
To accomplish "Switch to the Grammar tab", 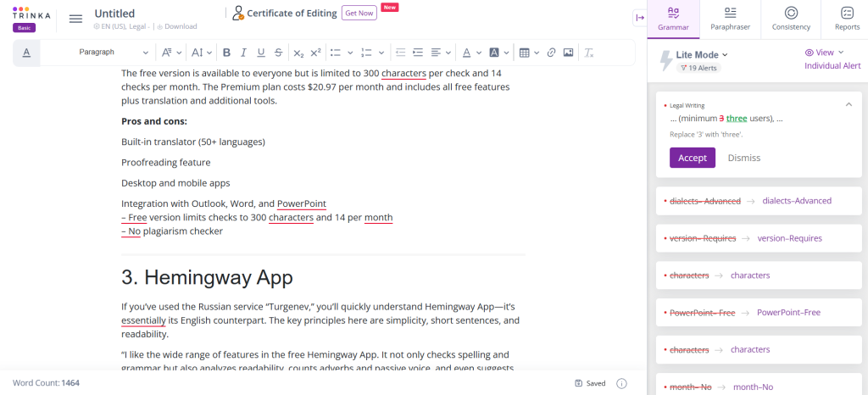I will pos(673,19).
